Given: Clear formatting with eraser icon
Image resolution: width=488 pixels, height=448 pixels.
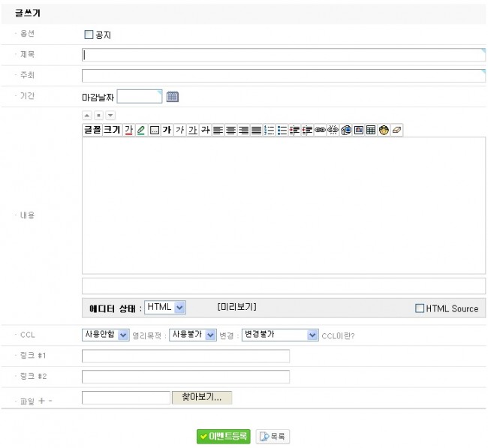Looking at the screenshot, I should (x=396, y=130).
